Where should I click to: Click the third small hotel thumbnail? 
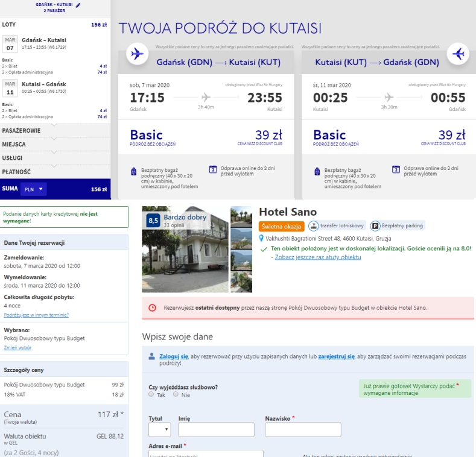pos(241,260)
